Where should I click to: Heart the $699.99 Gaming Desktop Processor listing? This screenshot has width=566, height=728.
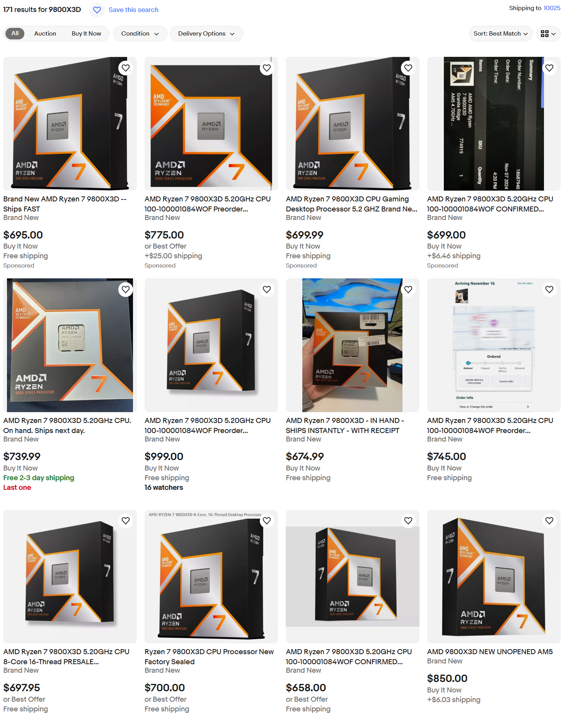408,68
